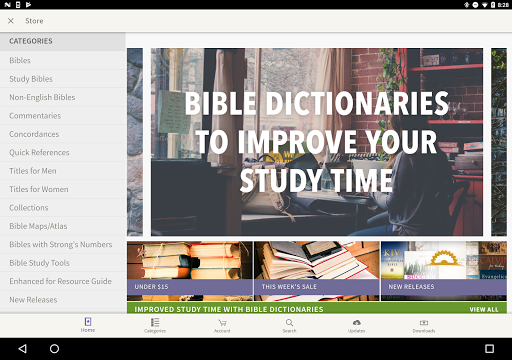This screenshot has height=360, width=512.
Task: Tap the recent apps square button
Action: point(489,349)
